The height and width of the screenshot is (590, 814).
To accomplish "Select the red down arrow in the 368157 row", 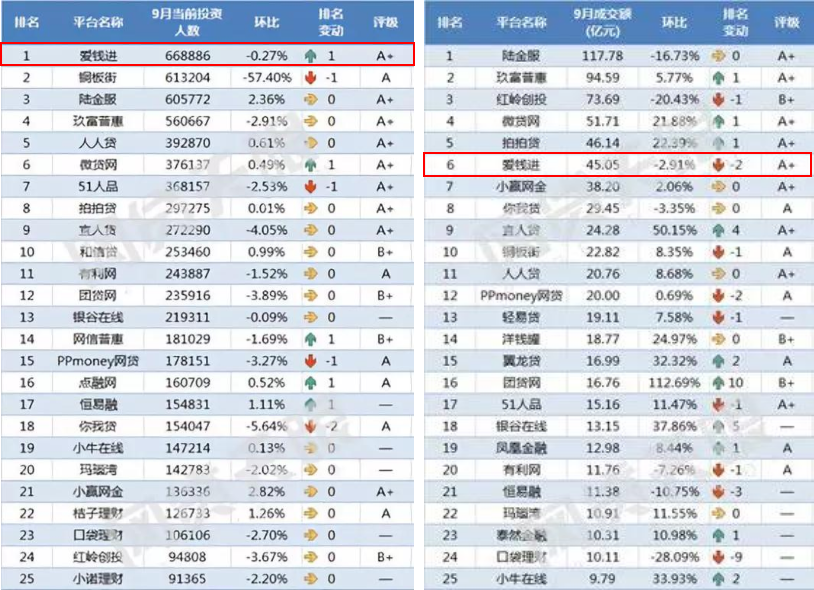I will tap(310, 187).
